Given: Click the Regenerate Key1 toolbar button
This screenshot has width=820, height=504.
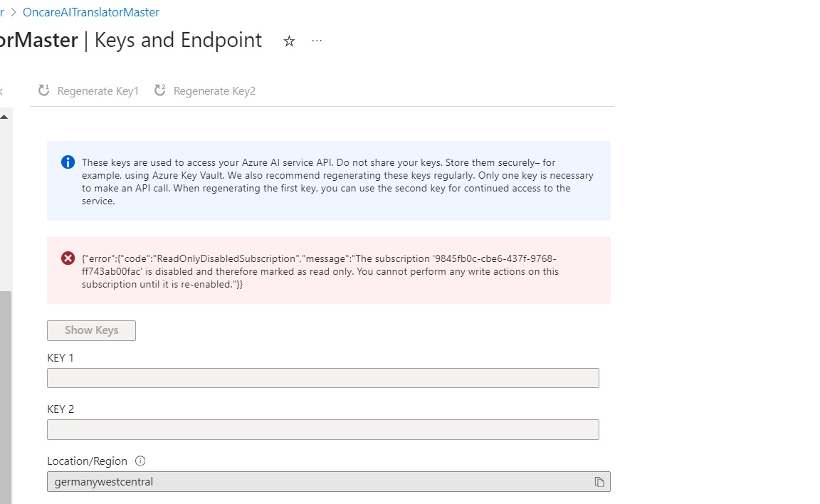Looking at the screenshot, I should 88,91.
